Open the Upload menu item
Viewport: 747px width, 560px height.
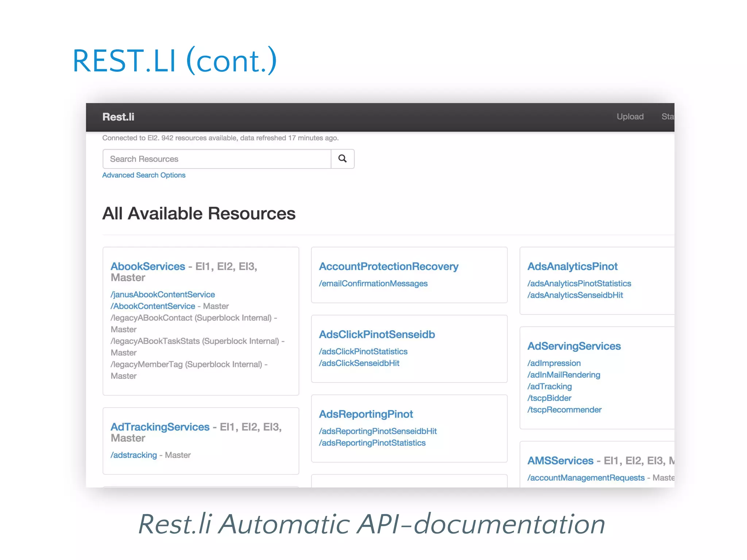pyautogui.click(x=630, y=117)
